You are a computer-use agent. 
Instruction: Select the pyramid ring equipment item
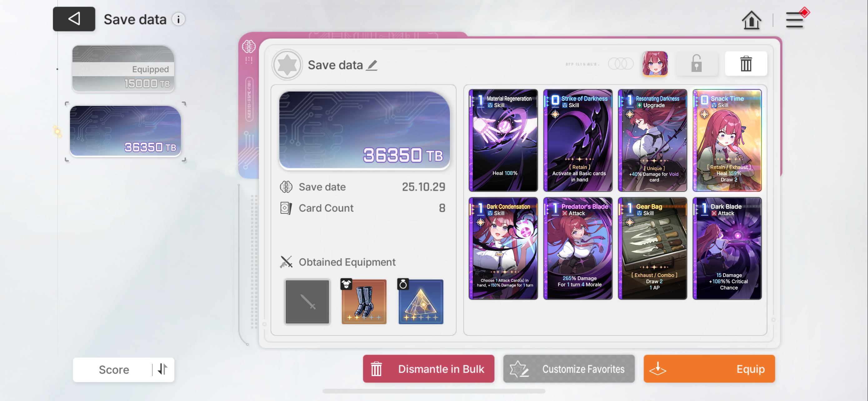pyautogui.click(x=421, y=302)
